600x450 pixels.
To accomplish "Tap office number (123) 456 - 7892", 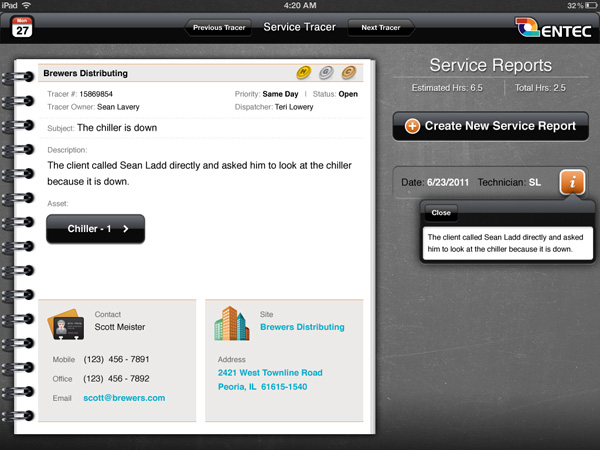I will pyautogui.click(x=116, y=379).
